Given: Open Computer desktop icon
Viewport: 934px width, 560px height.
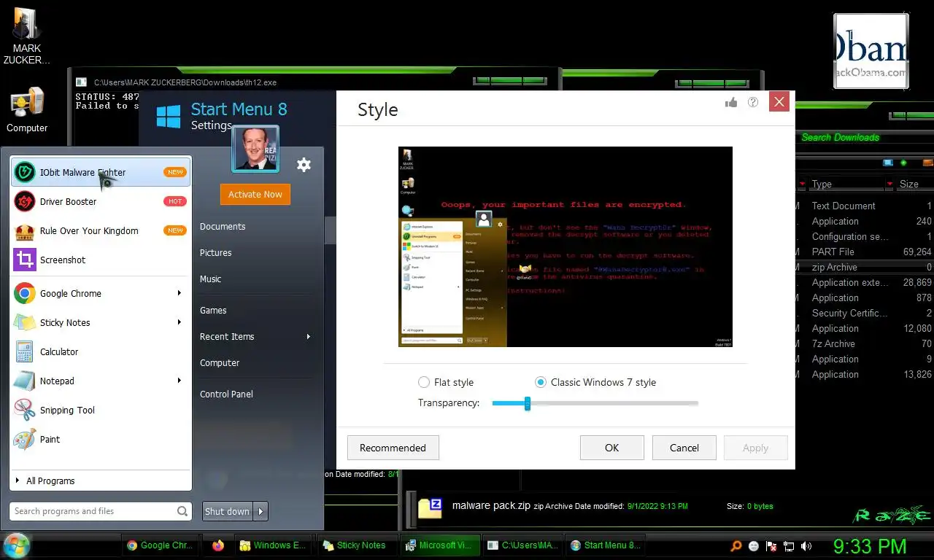Looking at the screenshot, I should click(27, 110).
